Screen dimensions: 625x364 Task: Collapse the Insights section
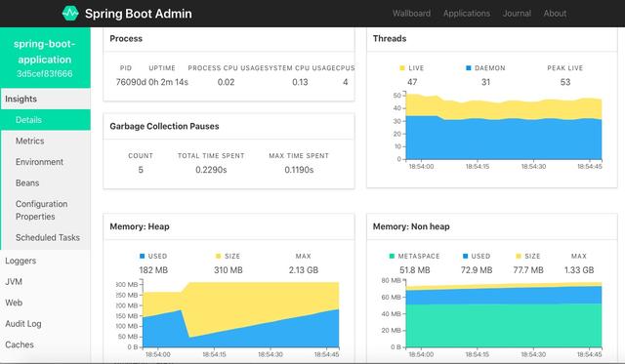pos(46,99)
